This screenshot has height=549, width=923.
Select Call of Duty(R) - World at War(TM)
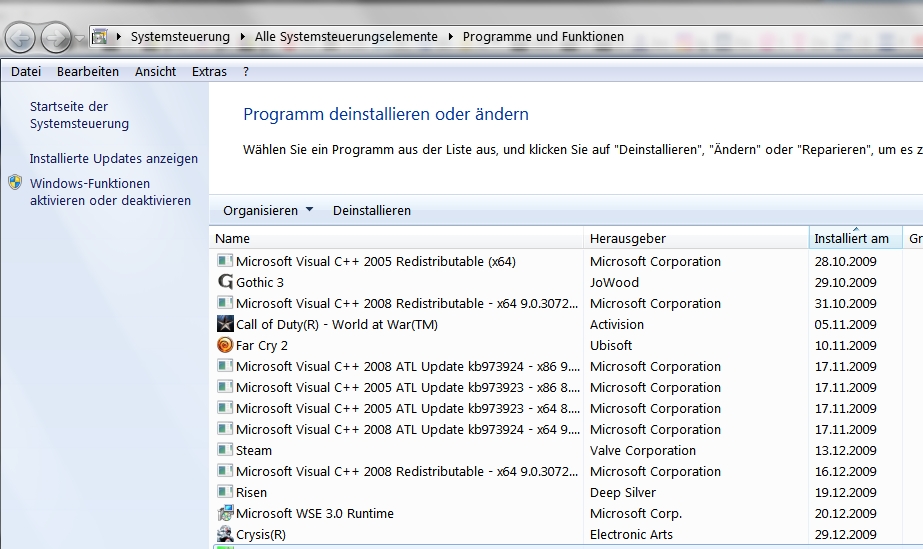coord(337,325)
